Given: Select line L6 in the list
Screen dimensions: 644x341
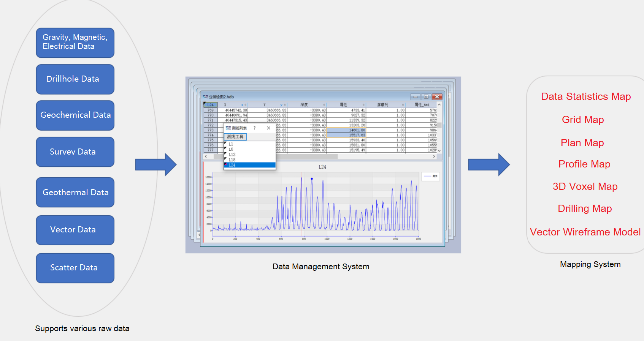Looking at the screenshot, I should [249, 150].
